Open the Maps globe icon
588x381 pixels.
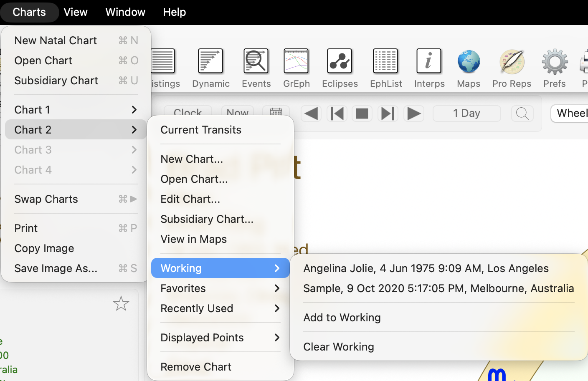(468, 61)
